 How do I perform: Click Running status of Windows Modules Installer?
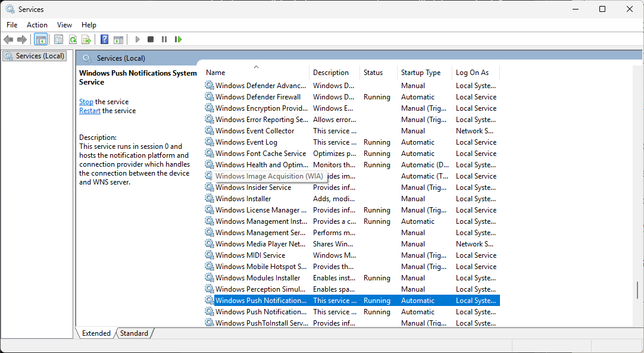(377, 278)
